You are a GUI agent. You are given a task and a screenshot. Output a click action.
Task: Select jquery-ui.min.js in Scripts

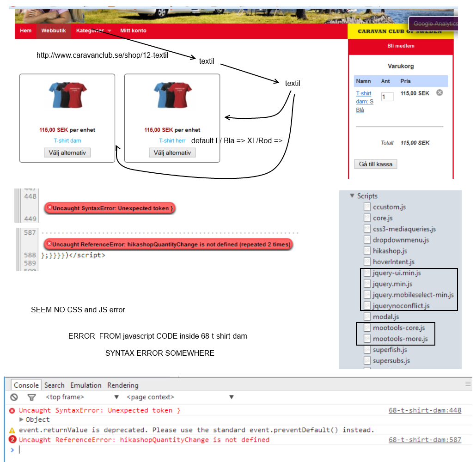(397, 273)
